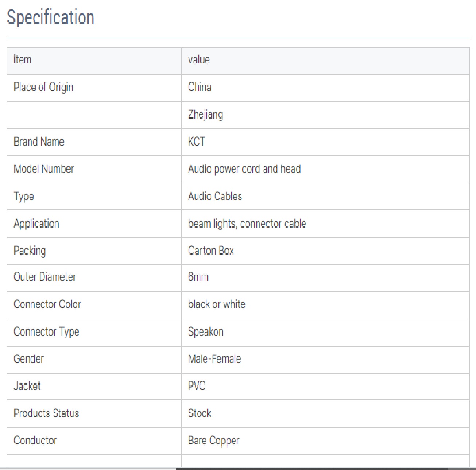The image size is (476, 470).
Task: Click the 'item' header cell
Action: [x=22, y=60]
